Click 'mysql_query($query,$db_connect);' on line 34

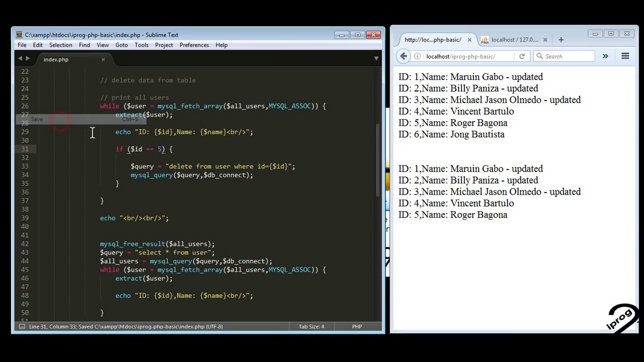click(192, 175)
